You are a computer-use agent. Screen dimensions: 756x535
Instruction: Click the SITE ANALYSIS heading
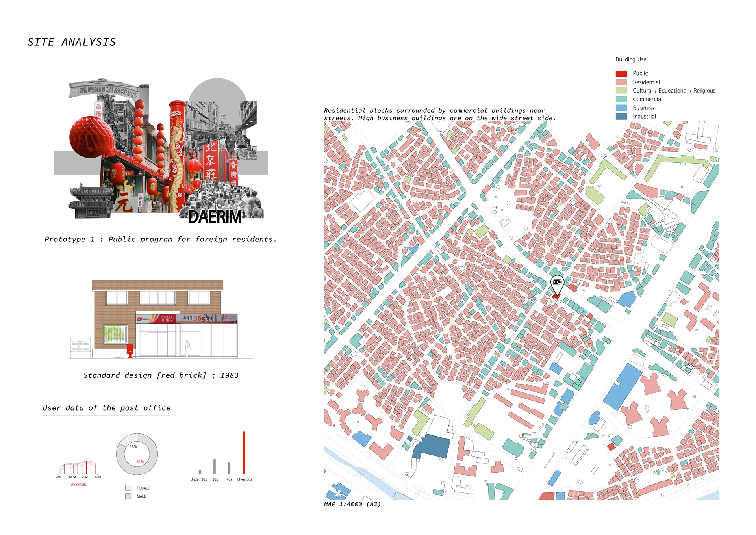[x=71, y=42]
